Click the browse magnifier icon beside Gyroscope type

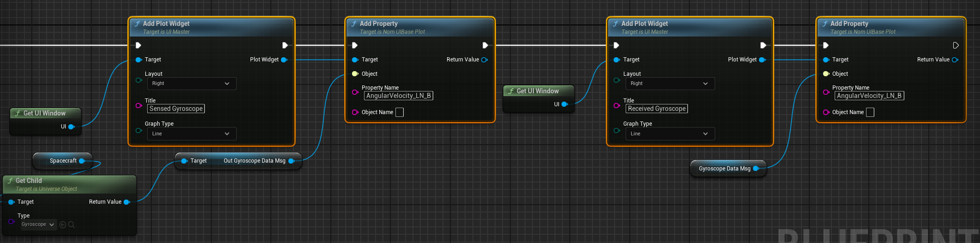pos(72,225)
